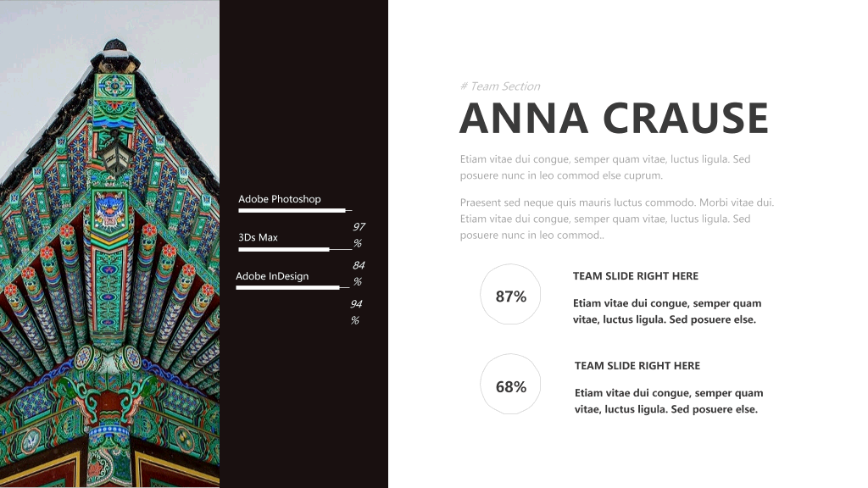
Task: Click bold description beside the 68% circle
Action: pos(669,401)
